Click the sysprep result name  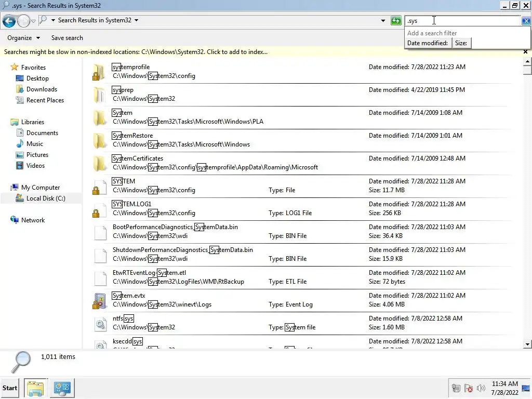coord(123,90)
